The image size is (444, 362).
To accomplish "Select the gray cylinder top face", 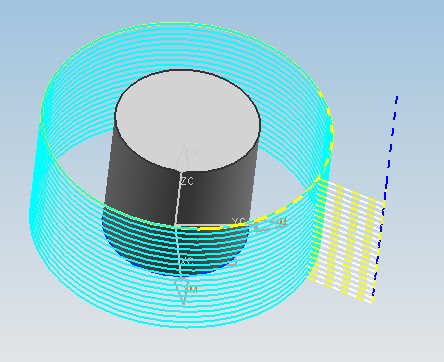I will 187,120.
